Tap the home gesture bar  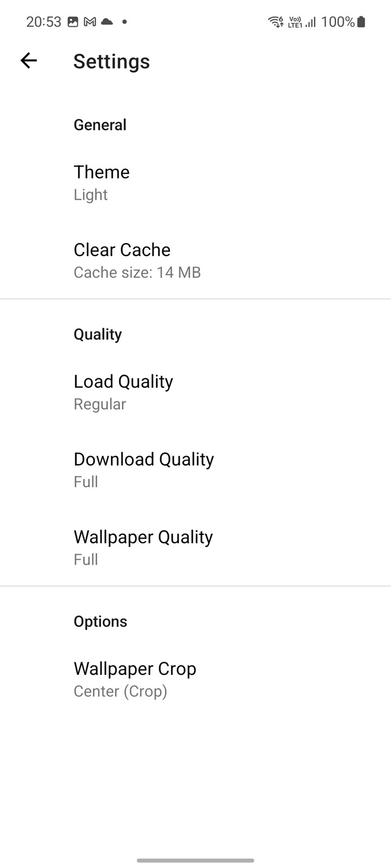tap(195, 860)
